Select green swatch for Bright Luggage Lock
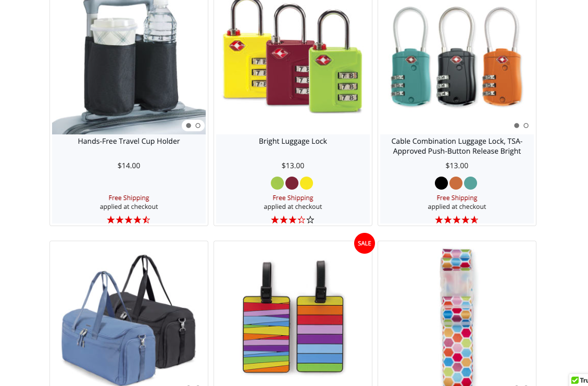 coord(277,183)
